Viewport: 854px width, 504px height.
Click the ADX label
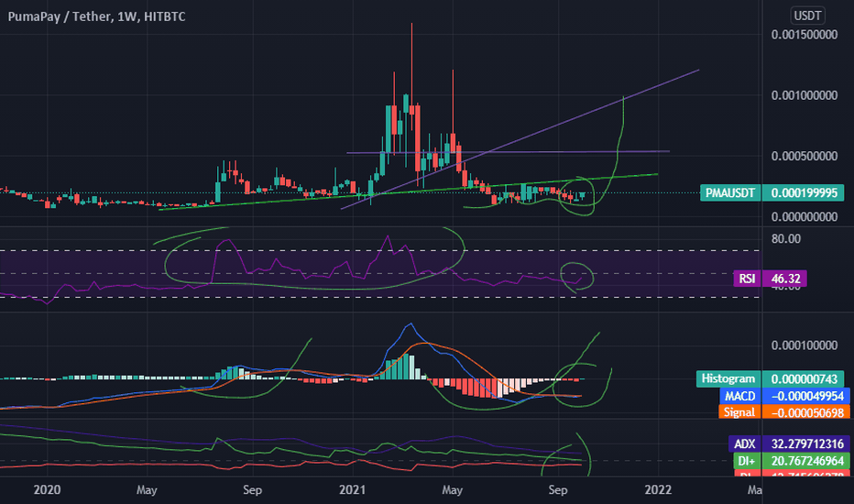coord(745,444)
